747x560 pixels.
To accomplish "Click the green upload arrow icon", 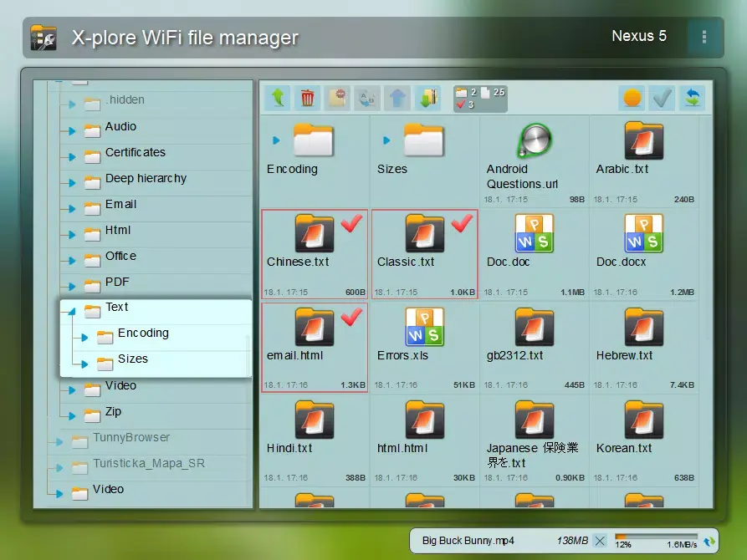I will [x=278, y=98].
